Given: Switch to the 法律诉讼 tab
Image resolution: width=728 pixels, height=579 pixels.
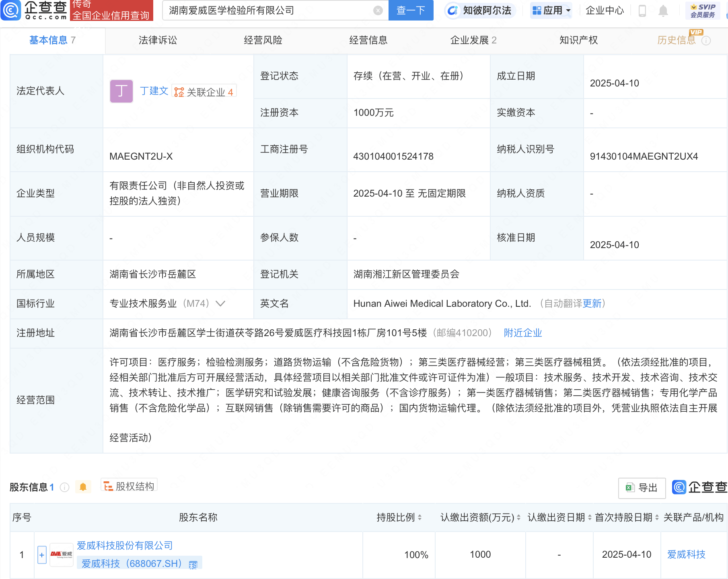Looking at the screenshot, I should (158, 40).
